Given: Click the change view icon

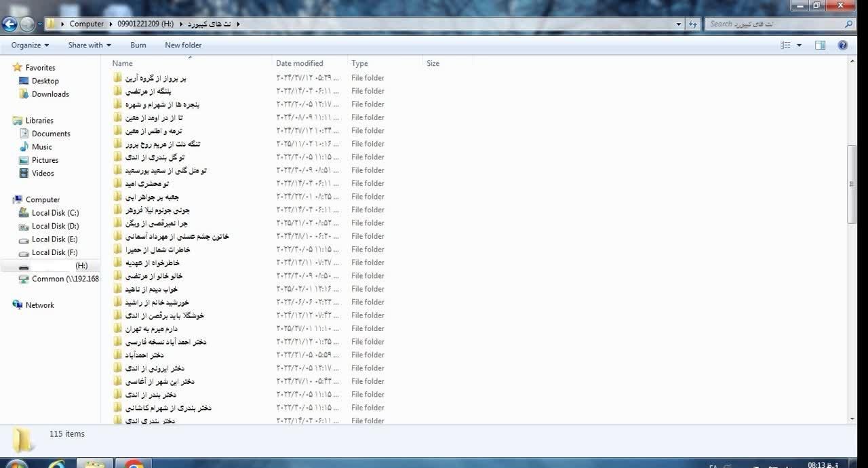Looking at the screenshot, I should [786, 45].
